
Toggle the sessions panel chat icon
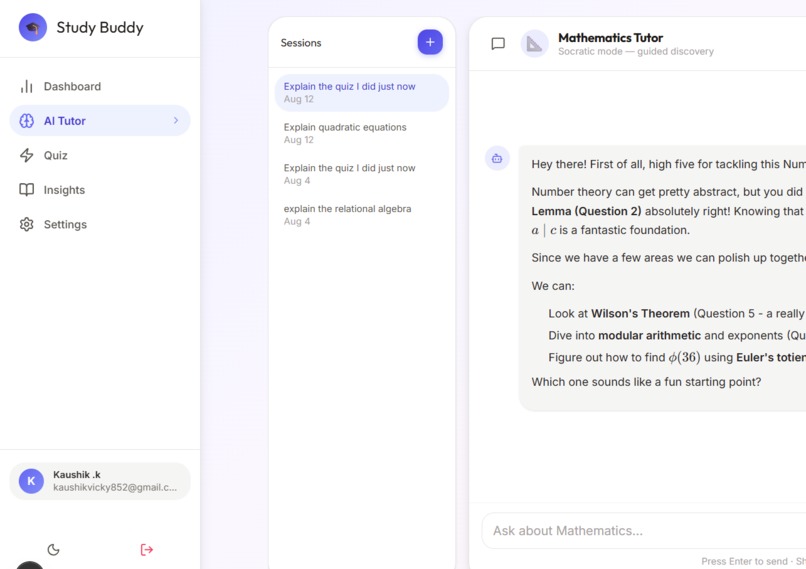(498, 44)
